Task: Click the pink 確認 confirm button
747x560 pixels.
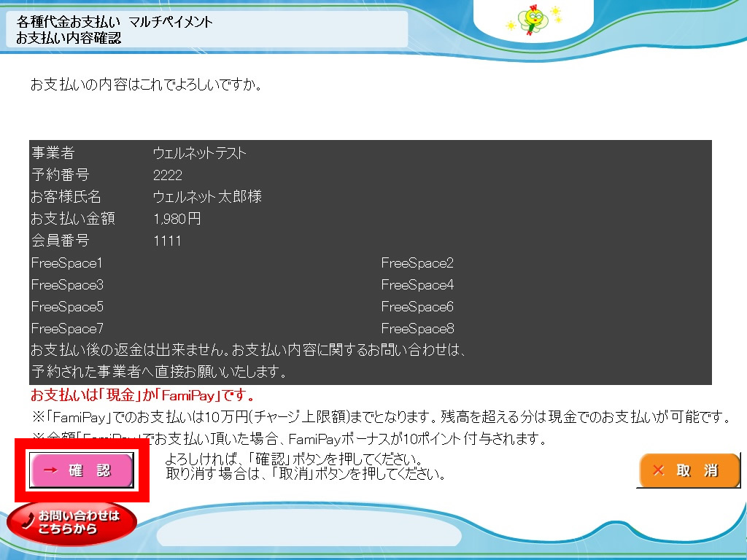Action: (x=82, y=470)
